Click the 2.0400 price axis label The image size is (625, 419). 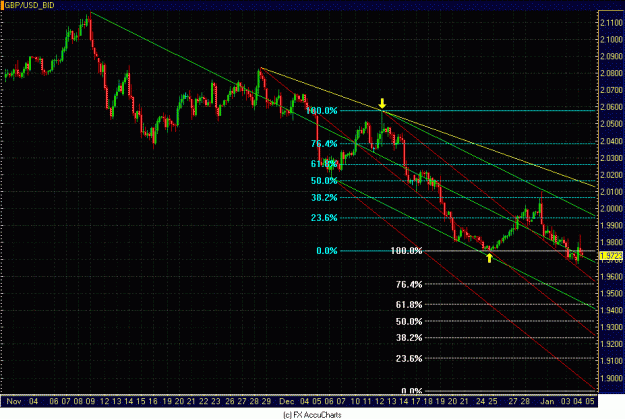click(x=611, y=141)
